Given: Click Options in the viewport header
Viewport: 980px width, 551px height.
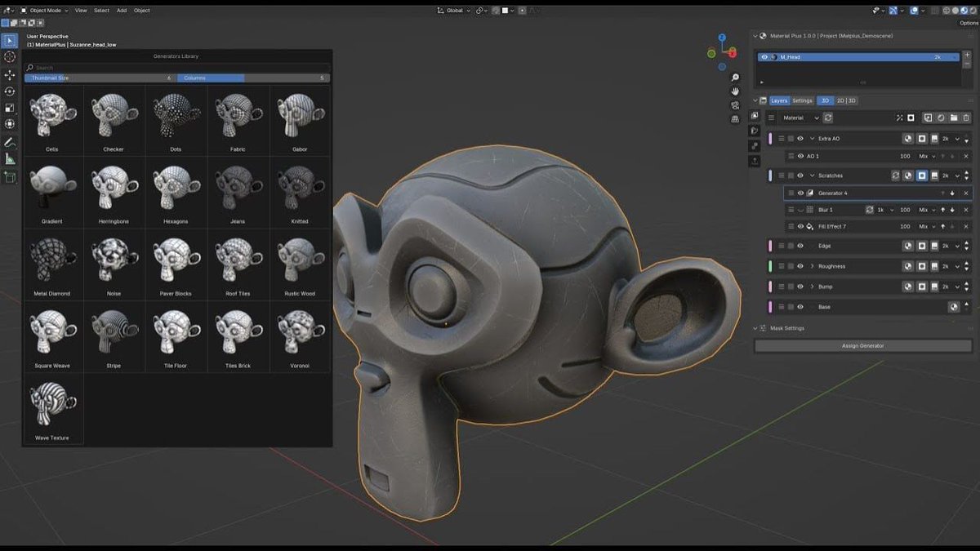Looking at the screenshot, I should coord(969,23).
